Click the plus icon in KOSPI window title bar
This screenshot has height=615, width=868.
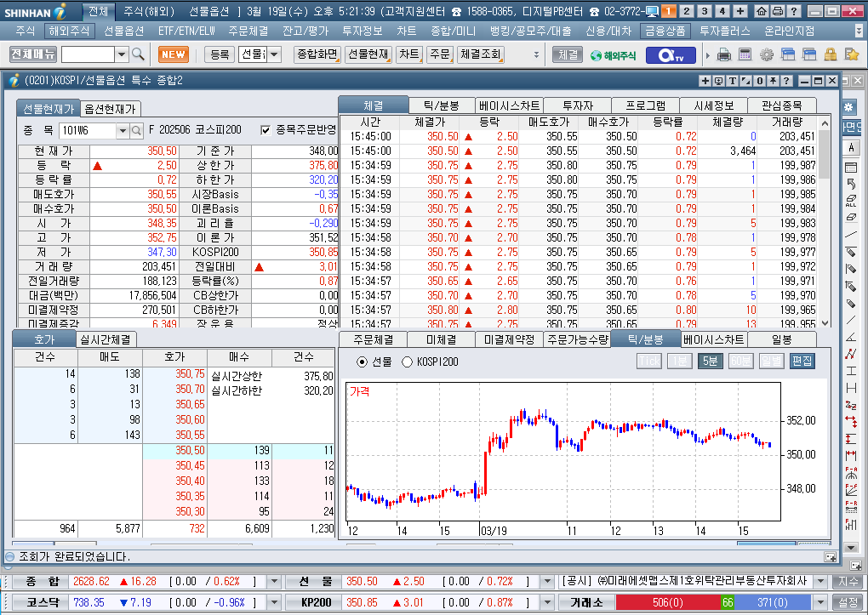pyautogui.click(x=705, y=81)
